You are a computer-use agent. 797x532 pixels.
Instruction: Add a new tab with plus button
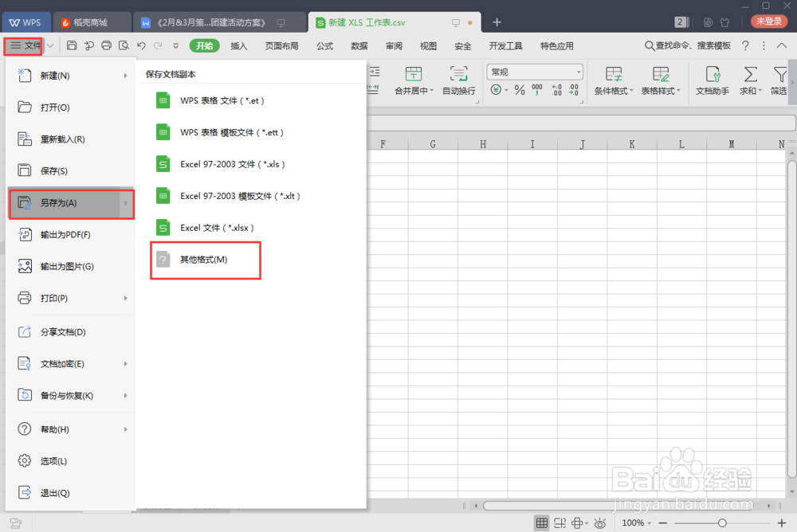pyautogui.click(x=497, y=22)
